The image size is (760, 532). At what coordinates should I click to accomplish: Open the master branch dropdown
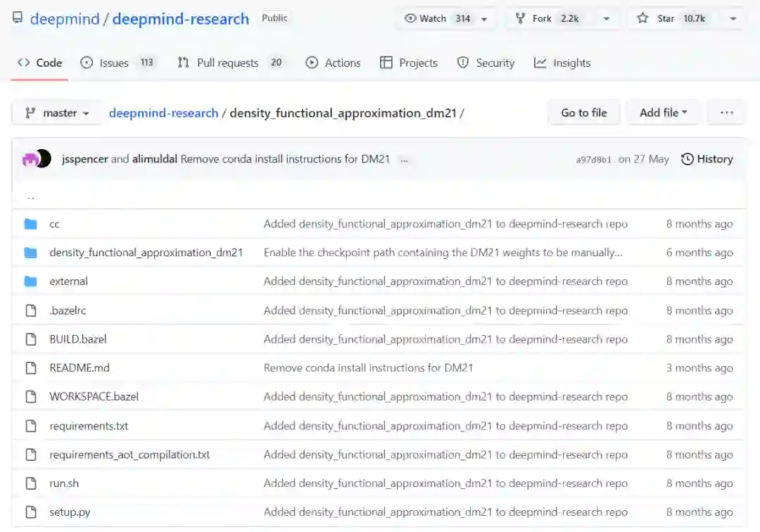tap(58, 113)
